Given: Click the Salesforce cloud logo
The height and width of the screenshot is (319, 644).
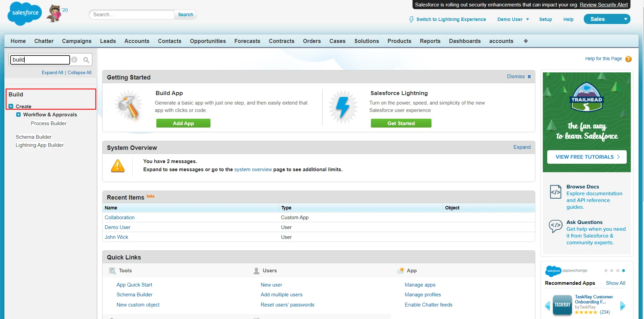Looking at the screenshot, I should [x=25, y=14].
